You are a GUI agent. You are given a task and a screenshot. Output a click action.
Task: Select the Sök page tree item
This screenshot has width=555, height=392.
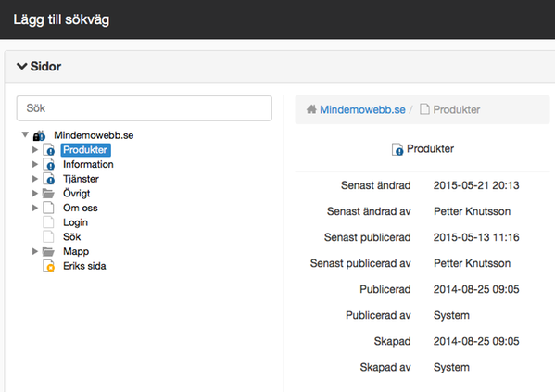(72, 237)
